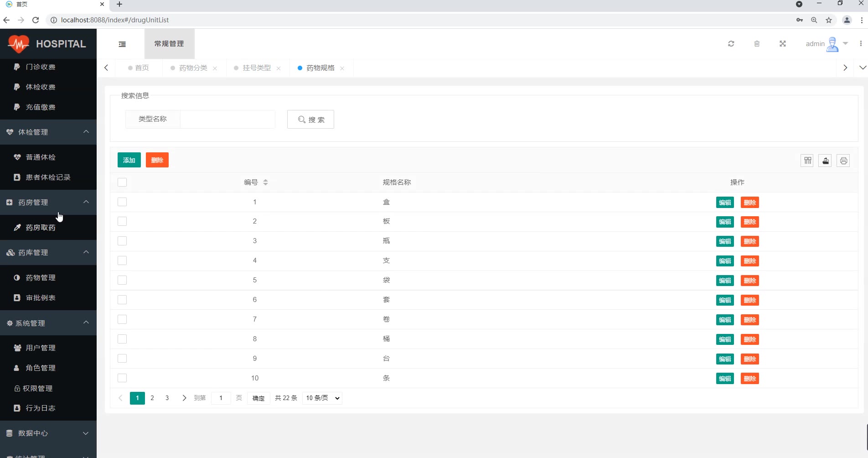The width and height of the screenshot is (868, 458).
Task: Click the 搜索 button
Action: [x=310, y=119]
